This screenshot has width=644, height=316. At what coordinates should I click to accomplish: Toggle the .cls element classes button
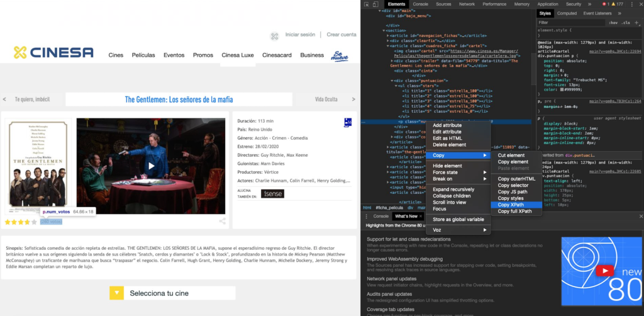coord(626,23)
